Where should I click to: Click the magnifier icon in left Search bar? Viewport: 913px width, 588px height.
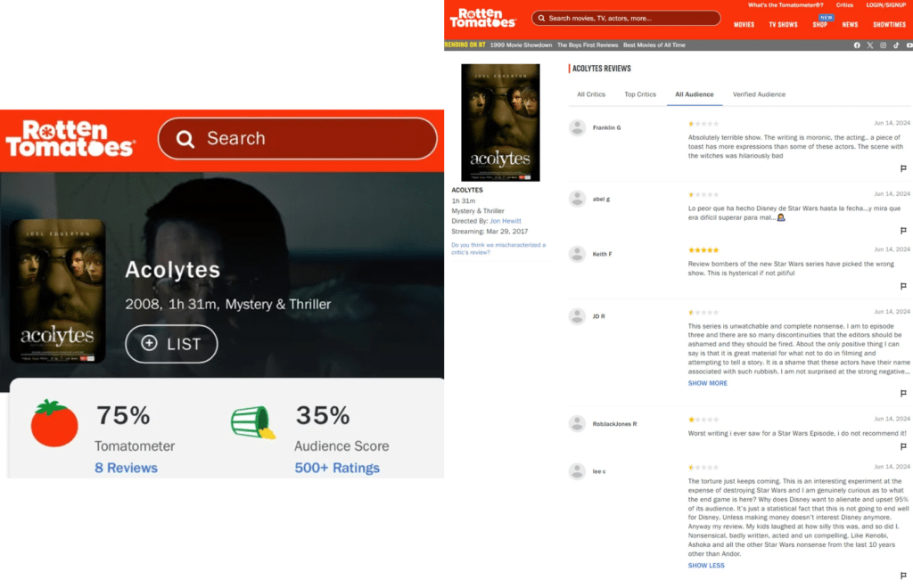click(185, 139)
